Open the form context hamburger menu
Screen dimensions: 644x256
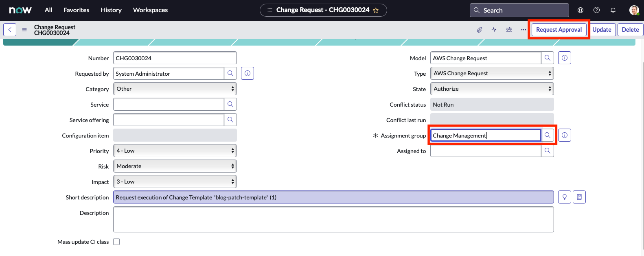point(24,30)
